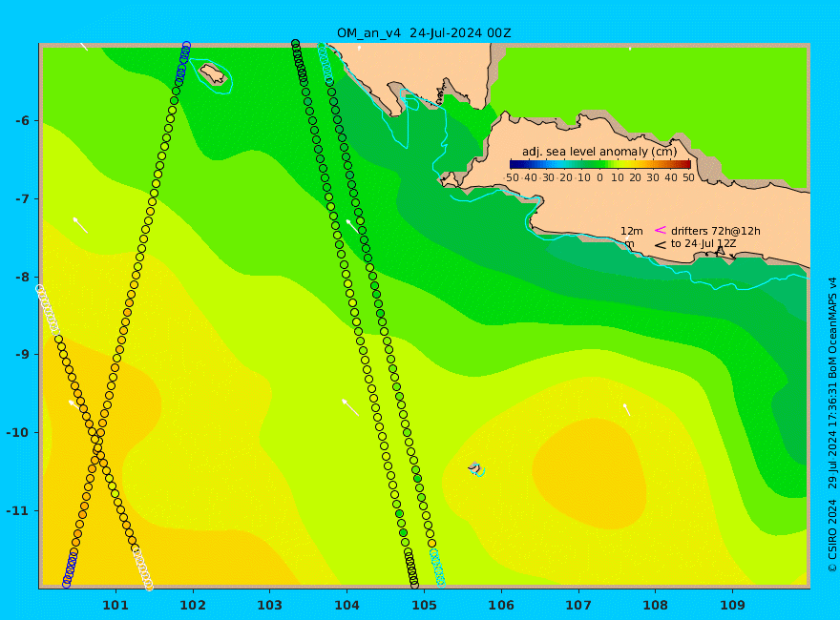
Task: Click the 'to 24 Jul 12Z' legend text
Action: 703,243
